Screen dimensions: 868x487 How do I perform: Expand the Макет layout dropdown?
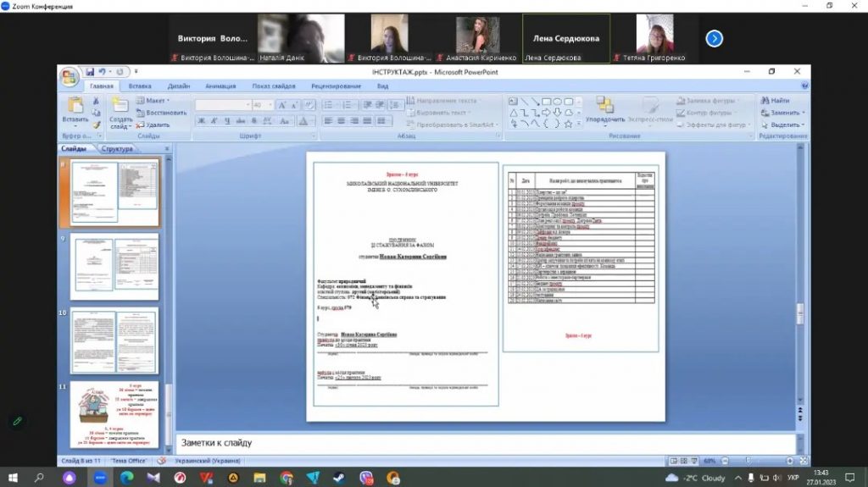157,101
